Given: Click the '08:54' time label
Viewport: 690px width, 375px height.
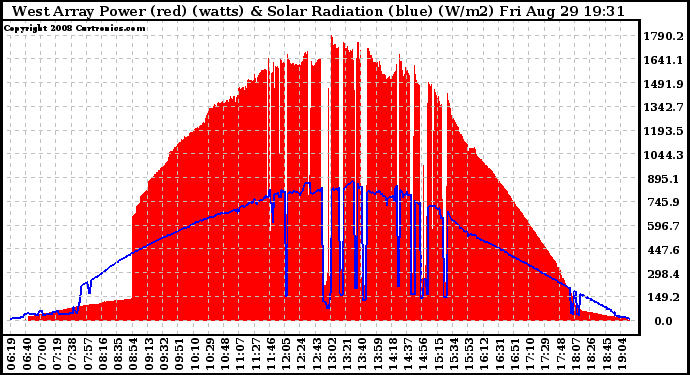Looking at the screenshot, I should tap(133, 354).
